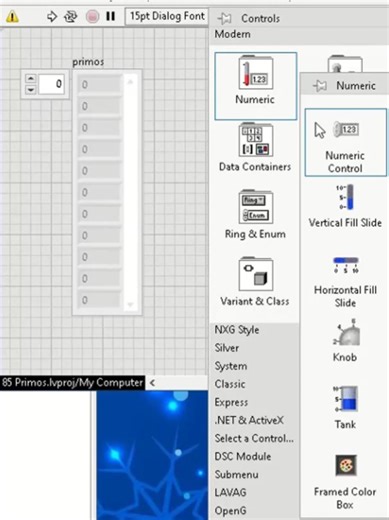
Task: Select the Numeric Control item
Action: [346, 142]
